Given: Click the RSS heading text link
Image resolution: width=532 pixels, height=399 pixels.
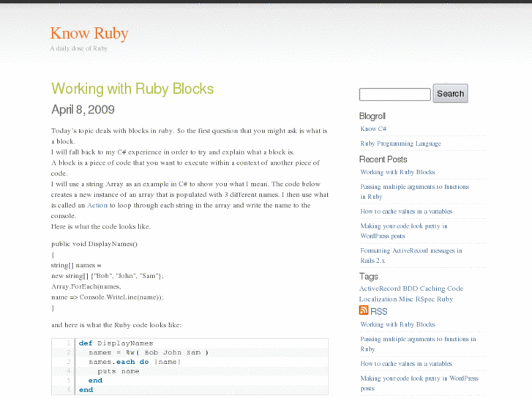Looking at the screenshot, I should 379,311.
